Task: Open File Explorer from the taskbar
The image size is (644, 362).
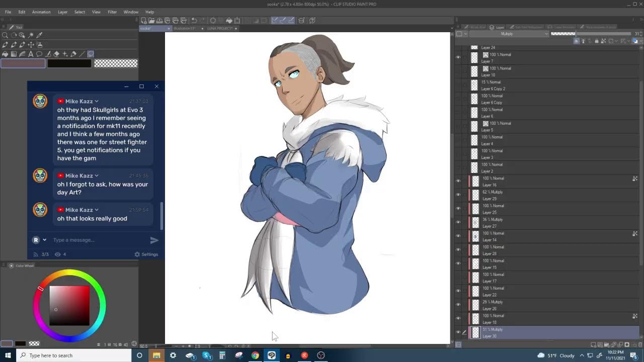Action: point(156,355)
